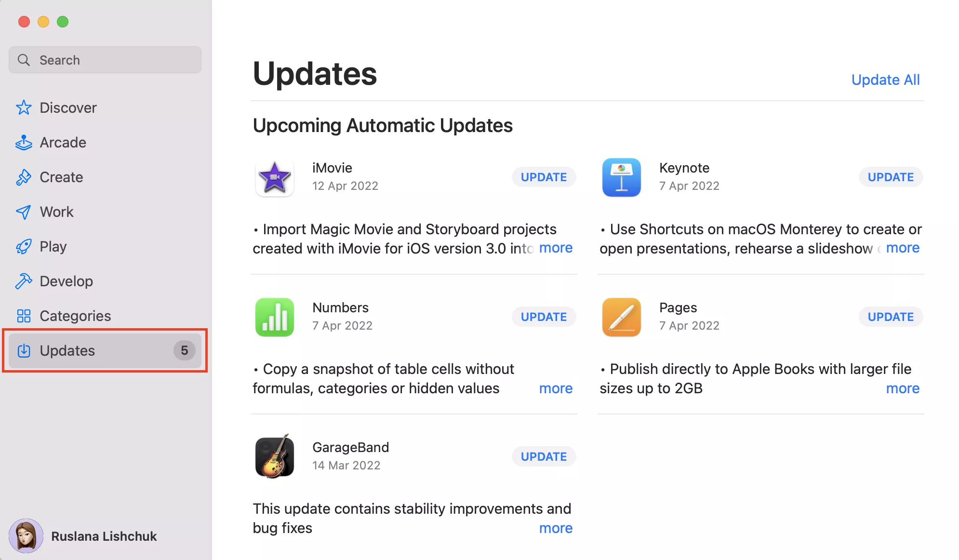Expand iMovie update details
This screenshot has width=959, height=560.
click(x=556, y=247)
